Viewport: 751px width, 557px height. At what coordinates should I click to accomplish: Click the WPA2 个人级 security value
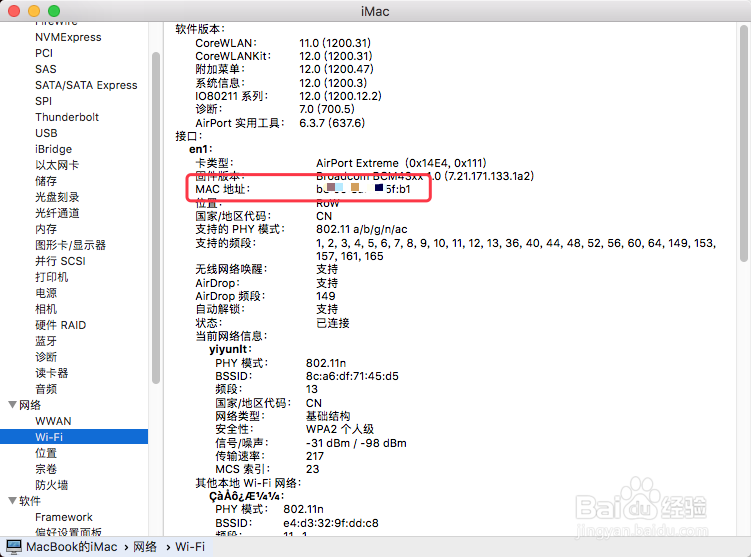[340, 429]
